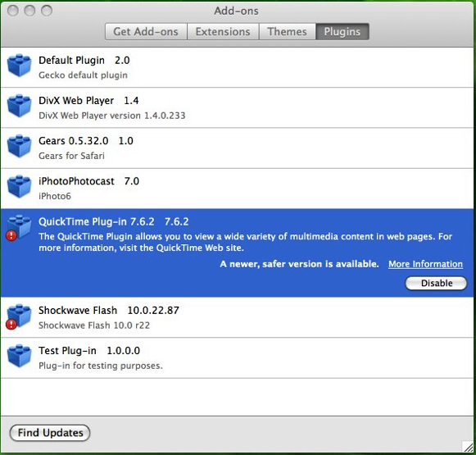The height and width of the screenshot is (455, 476).
Task: Select the Shockwave Flash 10.0.22.87 title
Action: (x=109, y=311)
